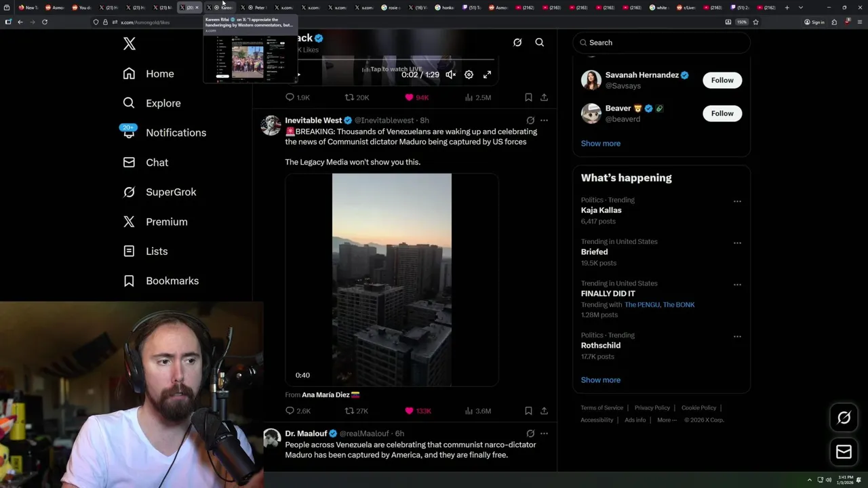Click the X logo in sidebar
Screen dimensions: 868x488
click(130, 44)
